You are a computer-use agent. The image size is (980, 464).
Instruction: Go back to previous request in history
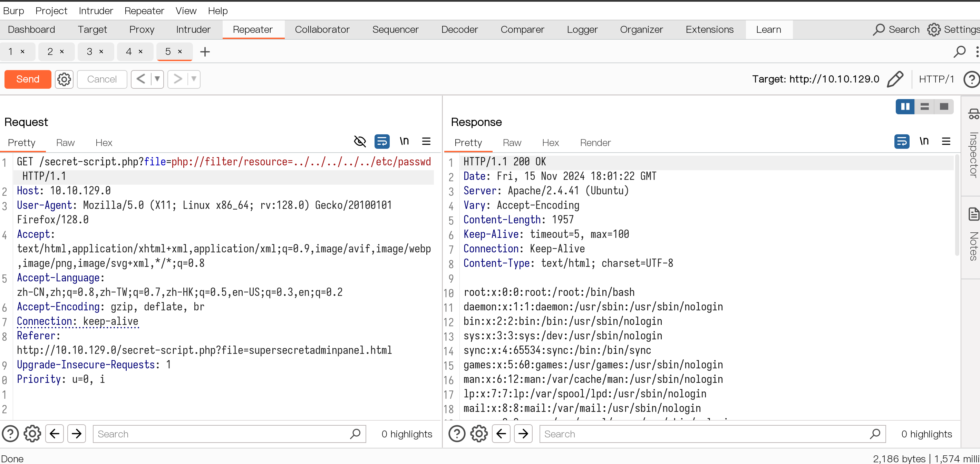click(x=141, y=79)
